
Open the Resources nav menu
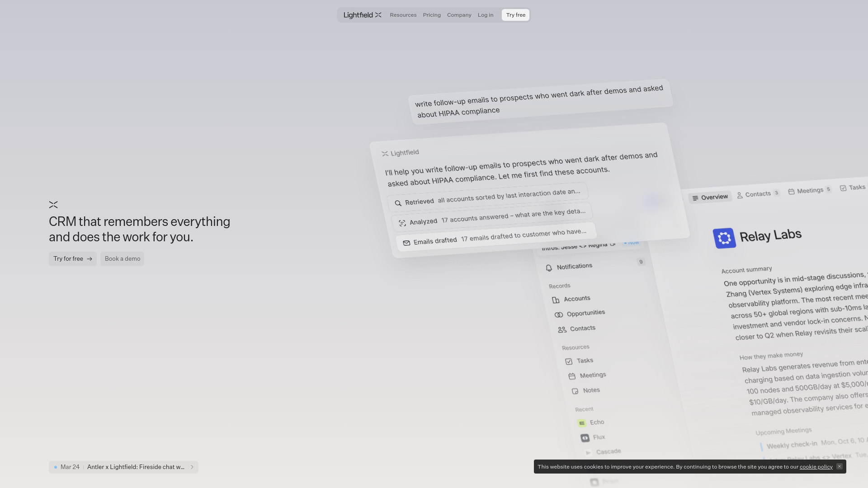pos(403,15)
